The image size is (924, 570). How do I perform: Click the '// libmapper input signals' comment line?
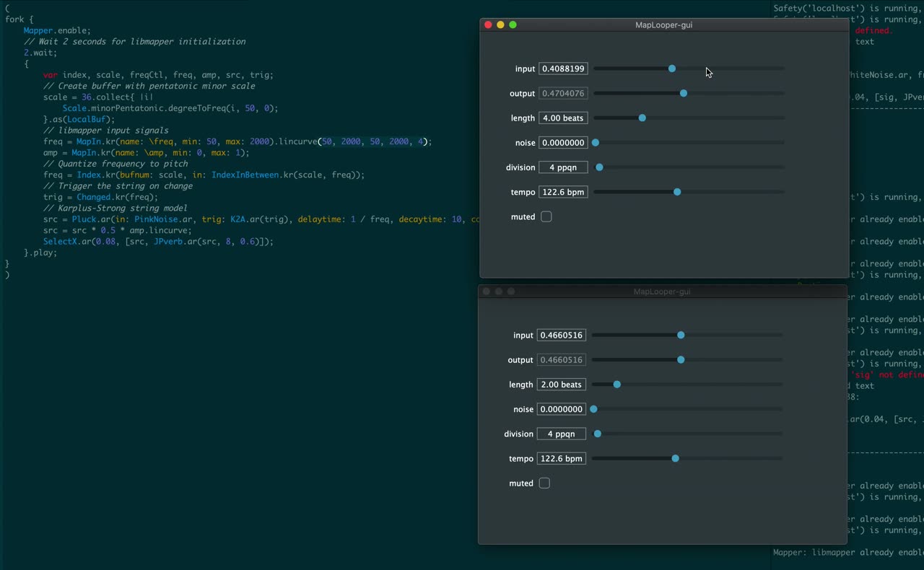[x=106, y=131]
